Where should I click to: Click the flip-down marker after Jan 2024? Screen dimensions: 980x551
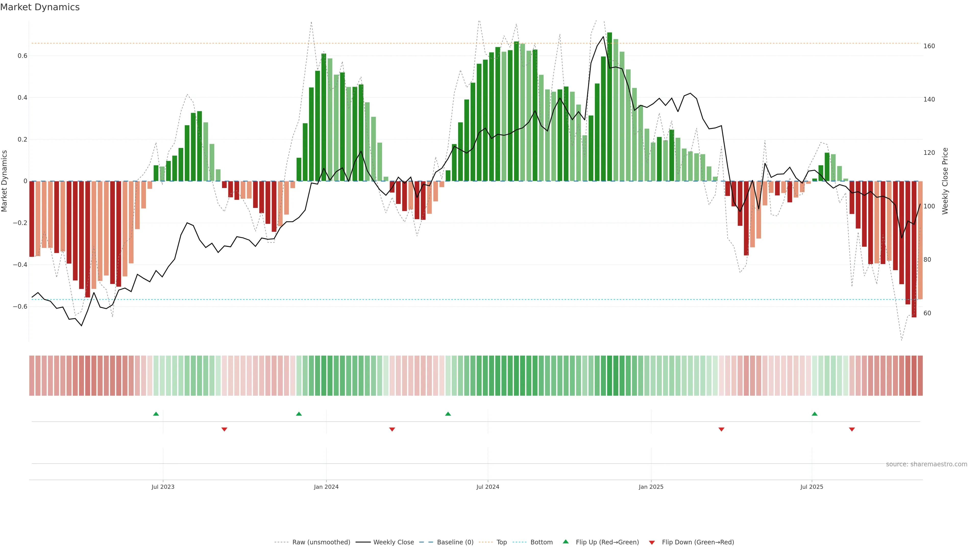[392, 429]
